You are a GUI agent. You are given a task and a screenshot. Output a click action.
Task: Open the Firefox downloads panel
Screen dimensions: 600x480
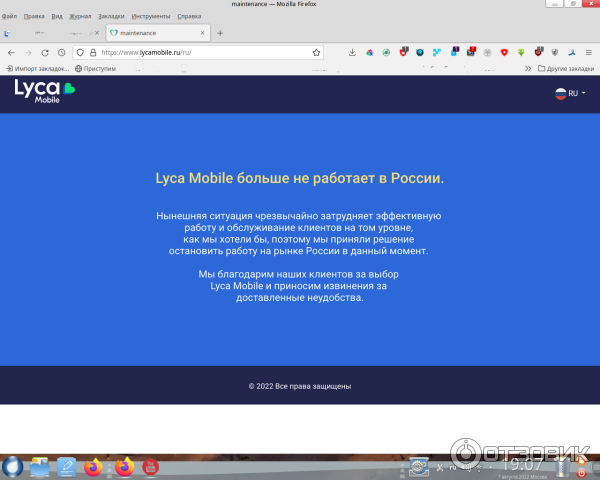coord(352,53)
